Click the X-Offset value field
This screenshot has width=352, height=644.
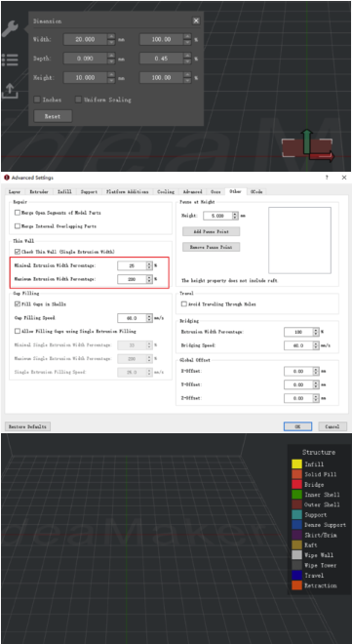pos(298,372)
